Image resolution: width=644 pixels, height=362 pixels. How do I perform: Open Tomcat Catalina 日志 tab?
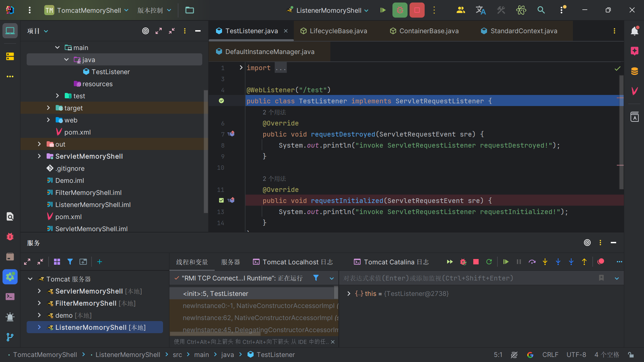(x=391, y=262)
